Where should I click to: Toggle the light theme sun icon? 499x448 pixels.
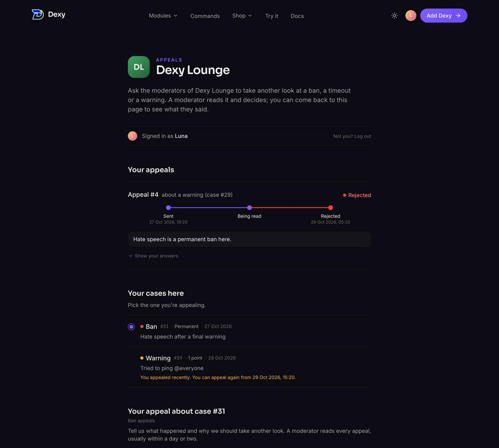click(x=395, y=16)
